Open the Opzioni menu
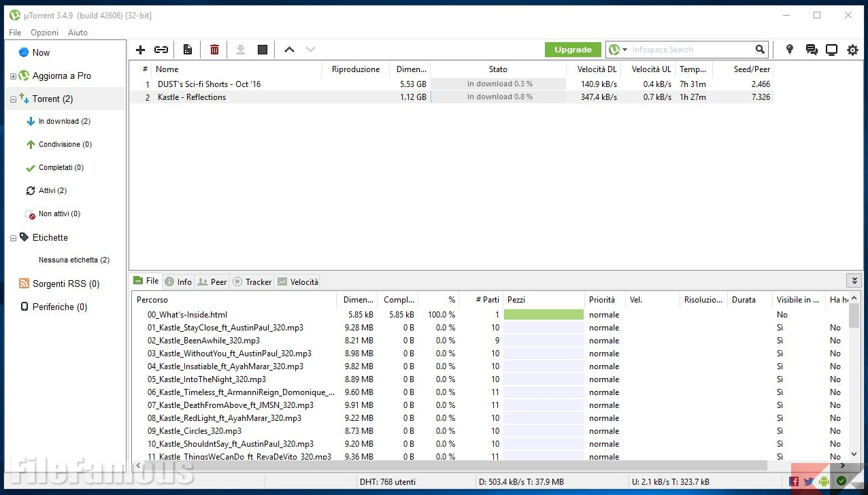 [44, 33]
